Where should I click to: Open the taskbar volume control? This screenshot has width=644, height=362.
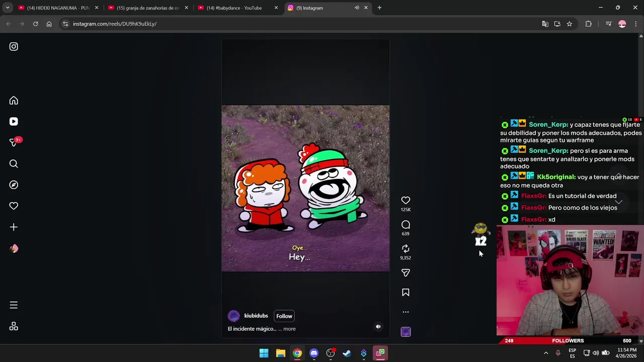596,353
